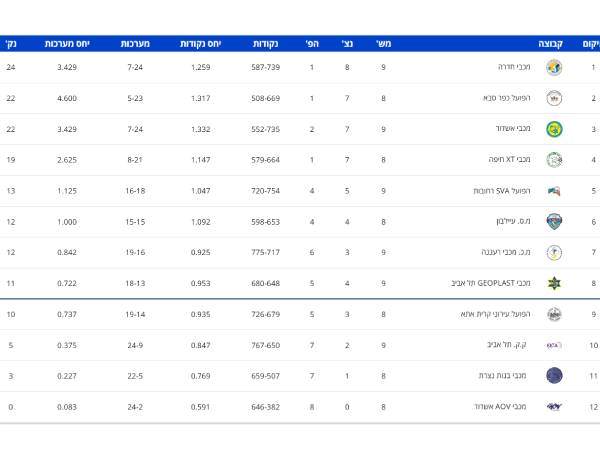The height and width of the screenshot is (450, 600).
Task: Click the הפועל SVA רחובות logo
Action: tap(554, 191)
